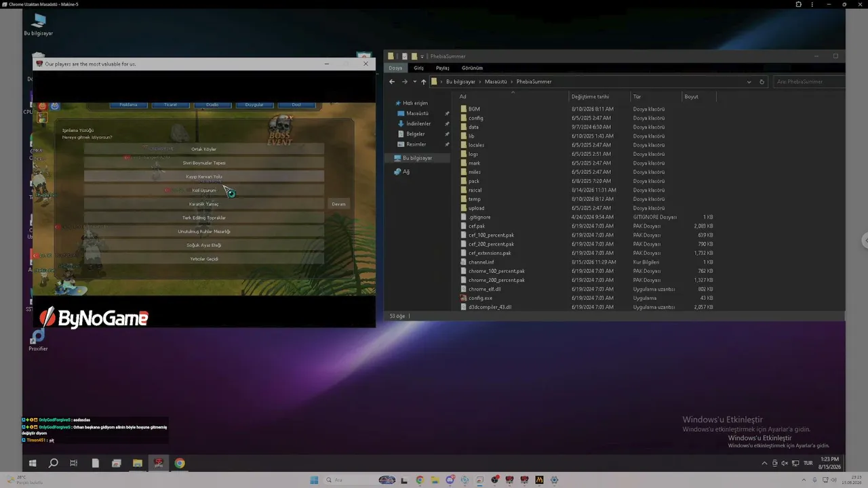Click the İndirilenler download arrow icon
Screen dimensions: 868x488
(401, 123)
